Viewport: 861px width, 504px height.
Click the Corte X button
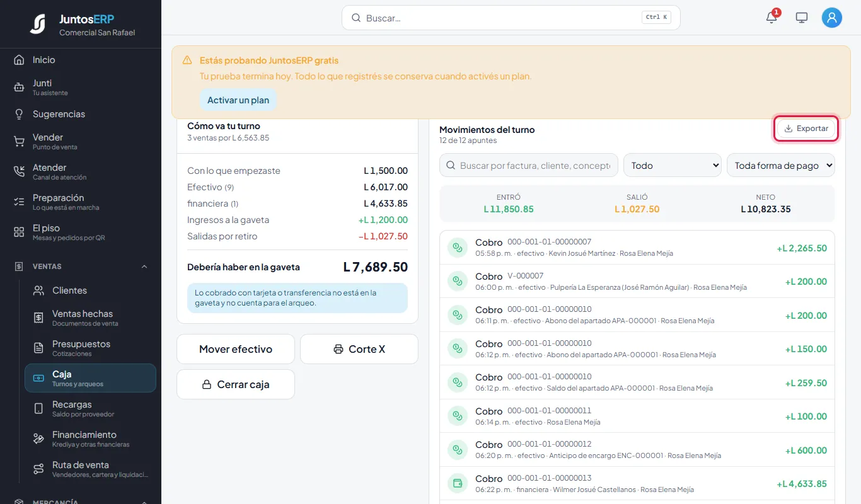359,349
